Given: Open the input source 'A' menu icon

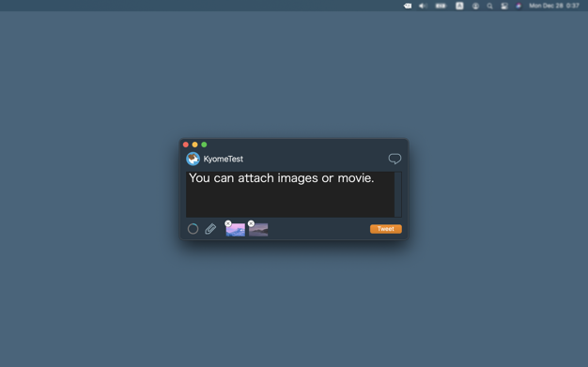Looking at the screenshot, I should 459,6.
